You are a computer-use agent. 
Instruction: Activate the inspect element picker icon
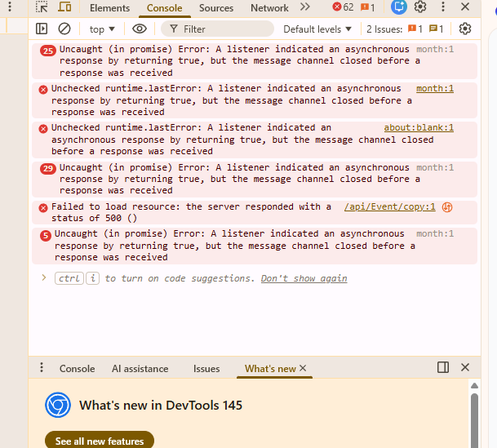(x=42, y=7)
